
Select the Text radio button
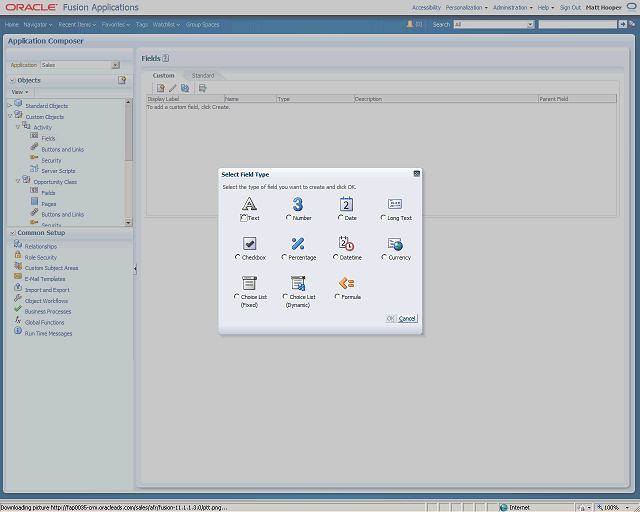pyautogui.click(x=244, y=218)
